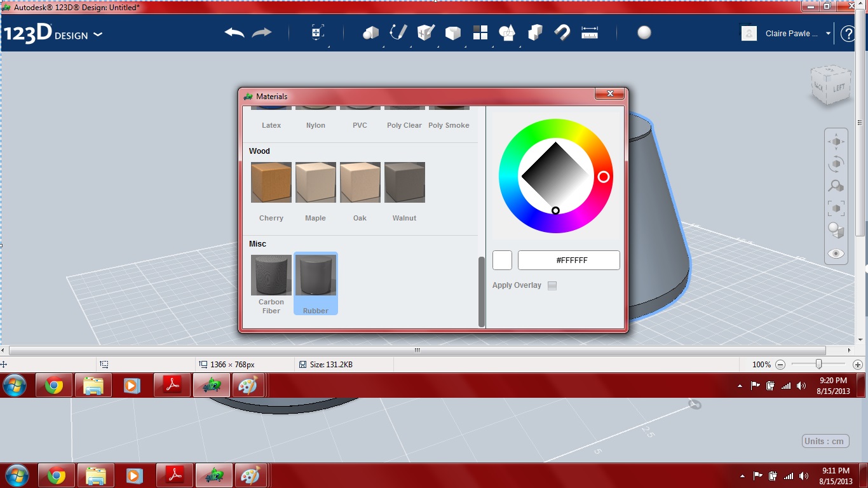Click the volume icon beside the 9:11 PM clock
The height and width of the screenshot is (488, 868).
pyautogui.click(x=804, y=476)
